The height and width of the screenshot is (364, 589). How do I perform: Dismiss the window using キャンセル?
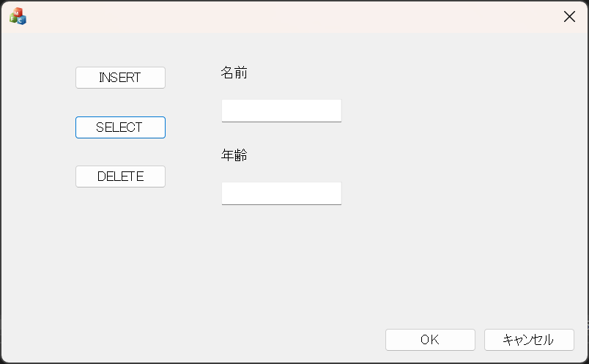pyautogui.click(x=528, y=340)
